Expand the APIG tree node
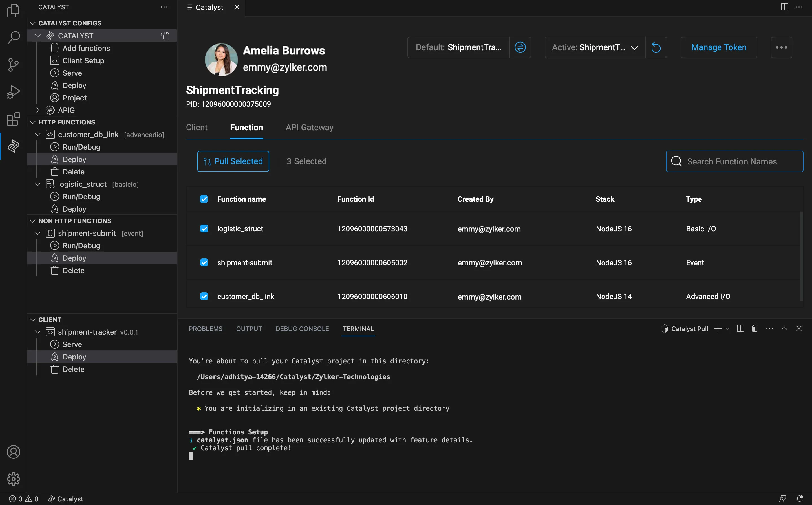This screenshot has height=505, width=812. click(x=38, y=110)
